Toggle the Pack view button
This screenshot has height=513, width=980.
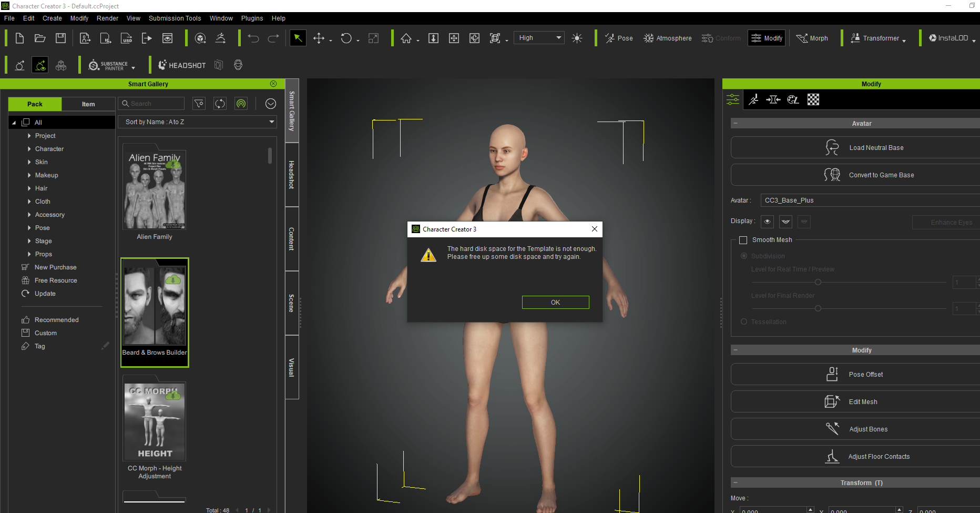[35, 104]
